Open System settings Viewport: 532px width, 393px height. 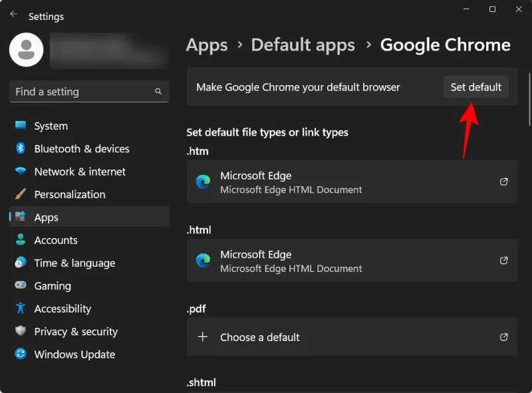point(89,126)
